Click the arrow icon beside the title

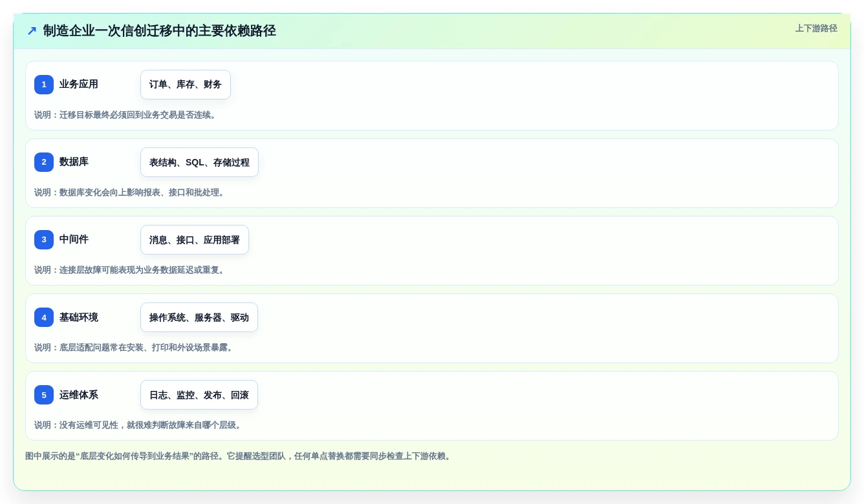(x=32, y=31)
